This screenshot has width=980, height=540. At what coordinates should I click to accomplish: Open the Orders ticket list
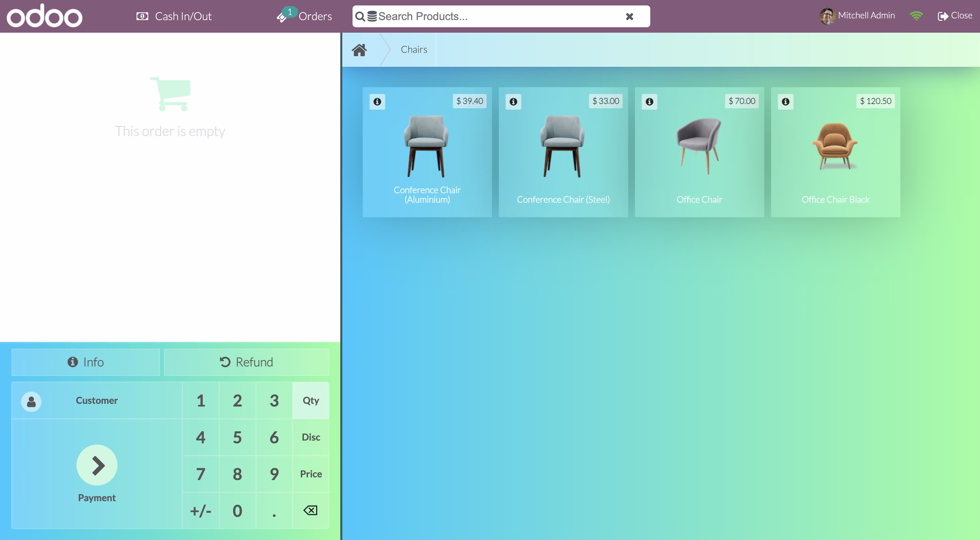click(x=304, y=16)
